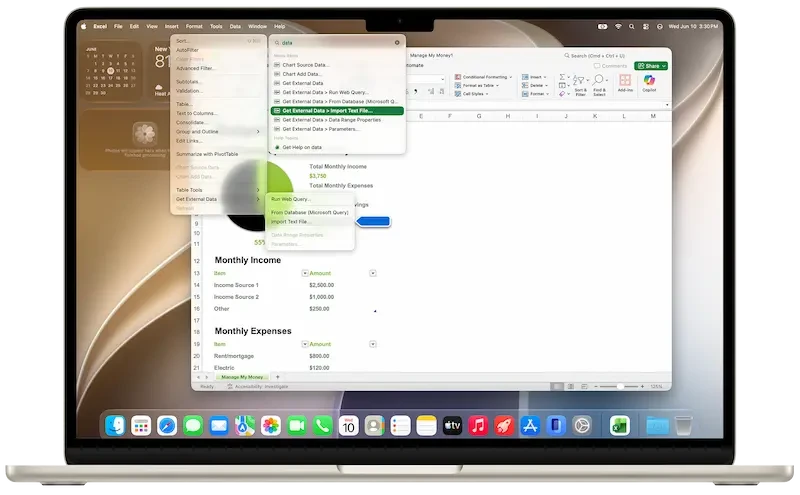The height and width of the screenshot is (495, 800).
Task: Open the Cell Styles dropdown arrow
Action: click(487, 94)
